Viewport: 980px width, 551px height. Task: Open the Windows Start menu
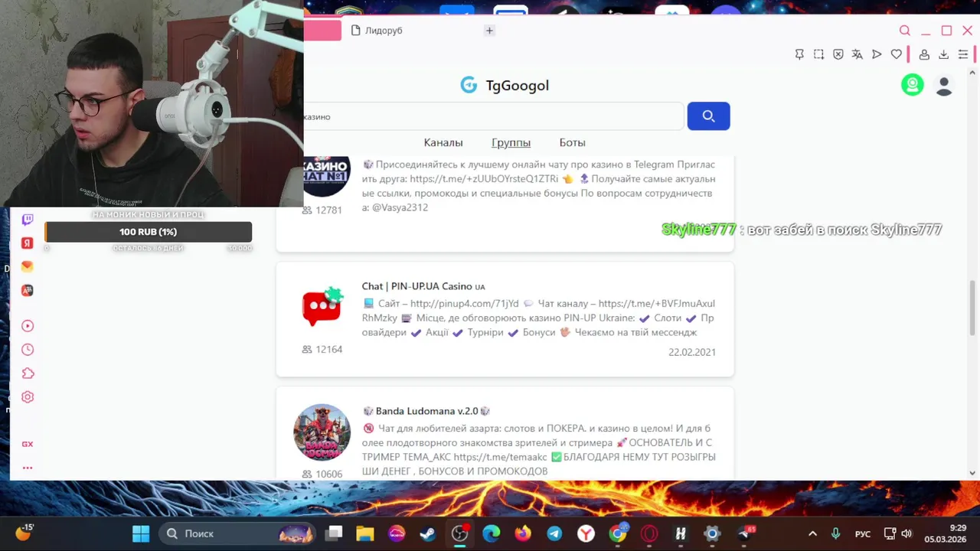(x=141, y=533)
